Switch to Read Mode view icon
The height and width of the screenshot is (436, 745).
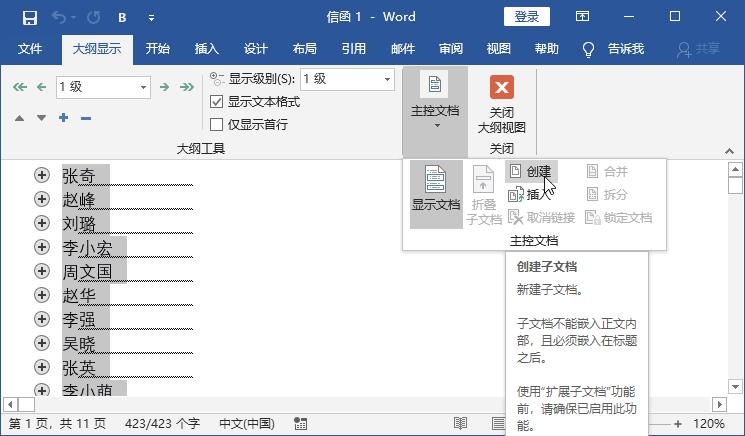460,423
